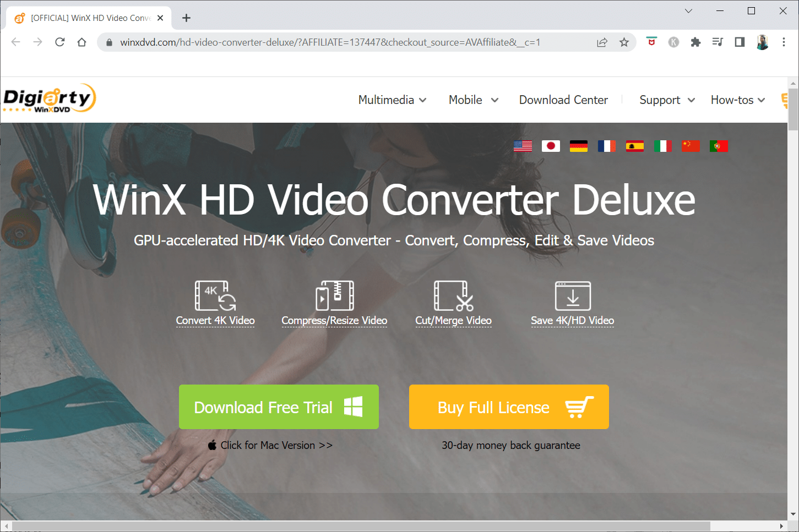The height and width of the screenshot is (532, 799).
Task: Select the Spanish flag language
Action: pos(635,146)
